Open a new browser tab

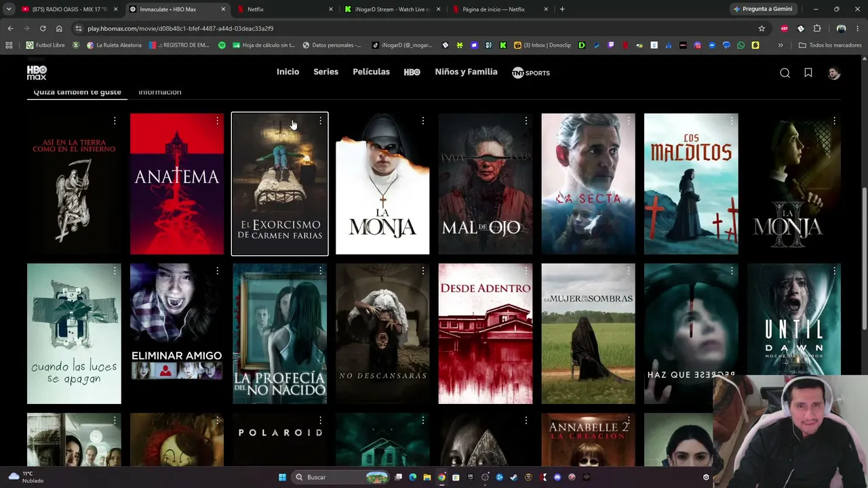point(562,9)
